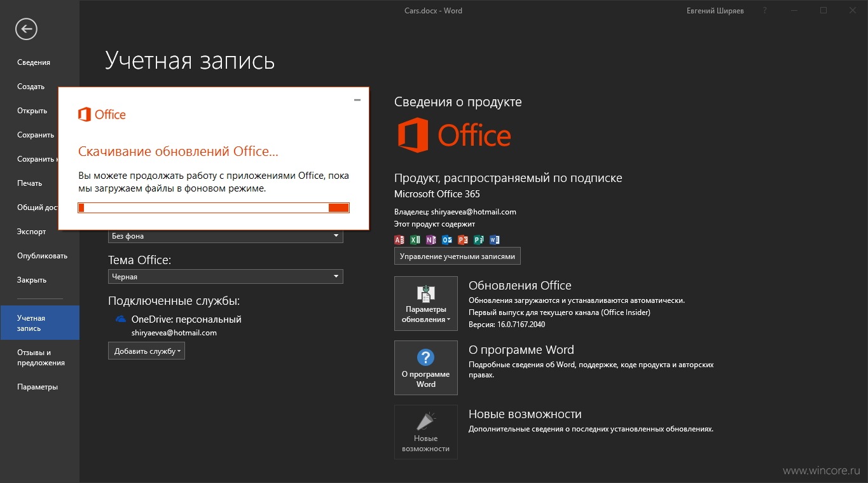Viewport: 868px width, 483px height.
Task: Click the Версия: 16.0.7167.2040 text
Action: [507, 325]
